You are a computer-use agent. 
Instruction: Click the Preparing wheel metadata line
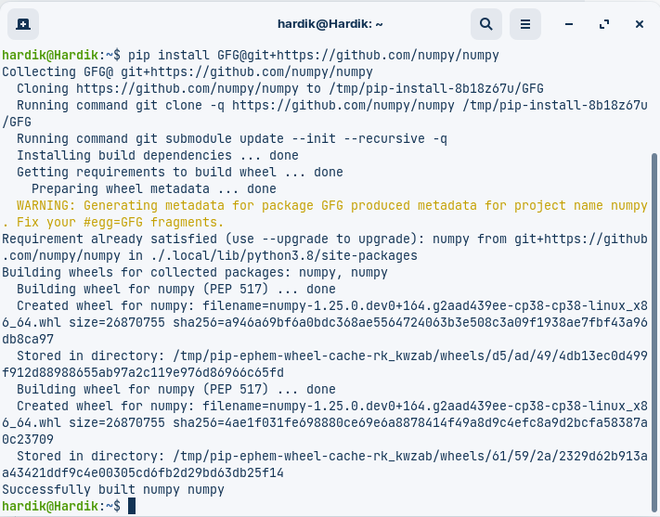tap(154, 189)
